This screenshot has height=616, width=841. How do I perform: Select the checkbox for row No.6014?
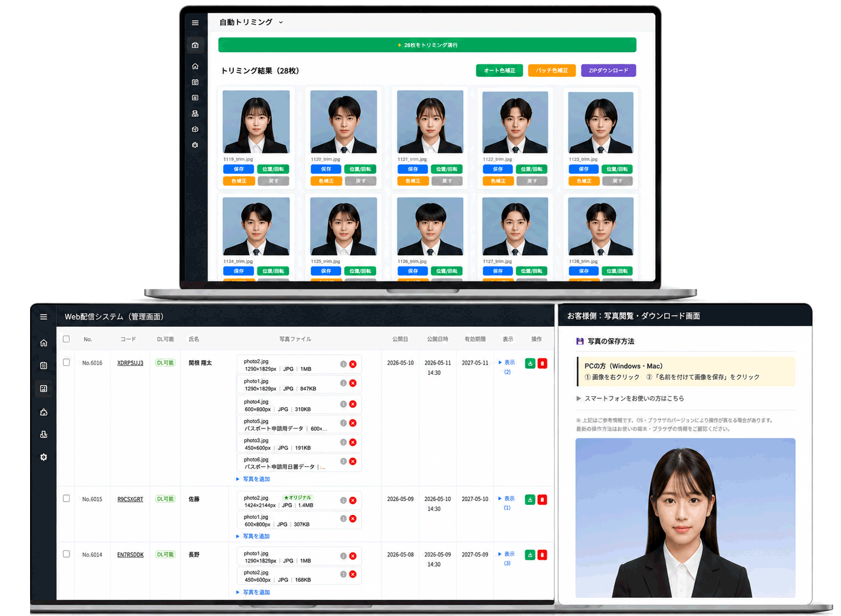(66, 554)
